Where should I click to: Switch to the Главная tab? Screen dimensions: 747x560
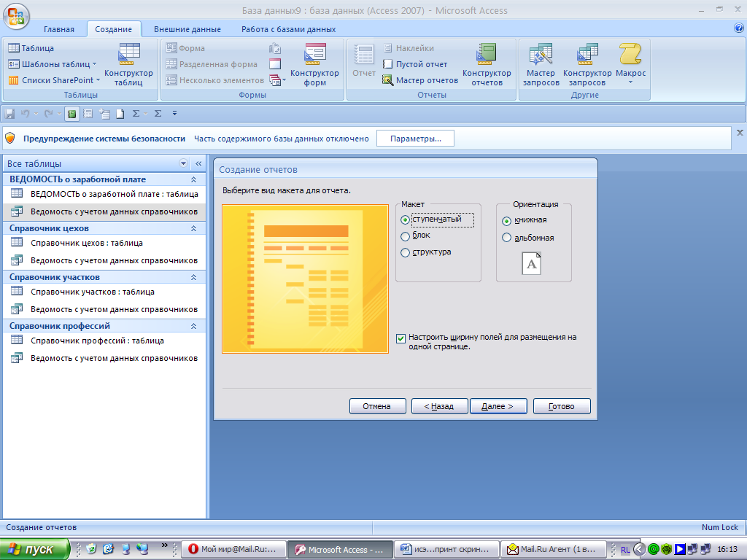point(59,29)
